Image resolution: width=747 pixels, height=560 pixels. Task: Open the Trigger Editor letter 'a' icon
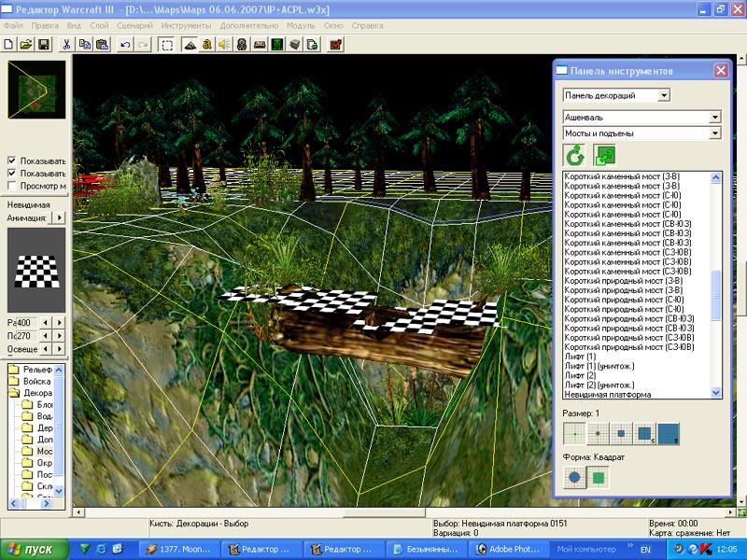206,45
